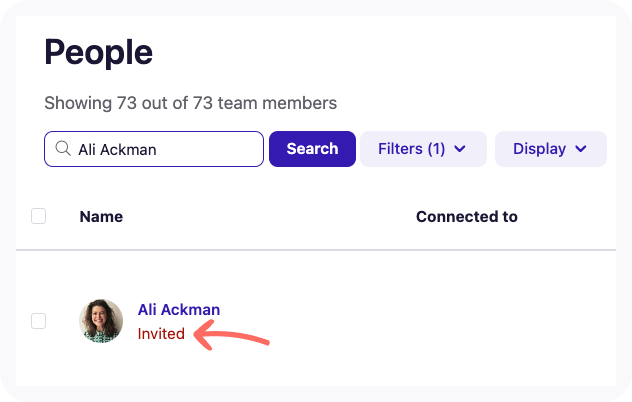The image size is (632, 402).
Task: Click the chevron on the Filters button
Action: tap(460, 149)
